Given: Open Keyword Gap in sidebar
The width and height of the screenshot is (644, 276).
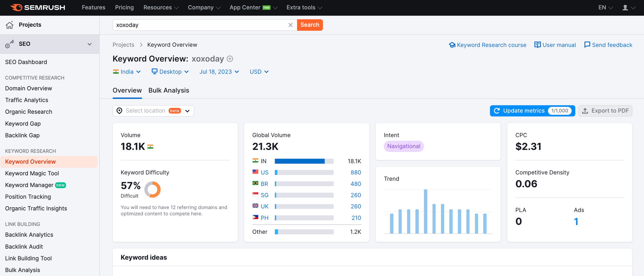Looking at the screenshot, I should coord(23,124).
